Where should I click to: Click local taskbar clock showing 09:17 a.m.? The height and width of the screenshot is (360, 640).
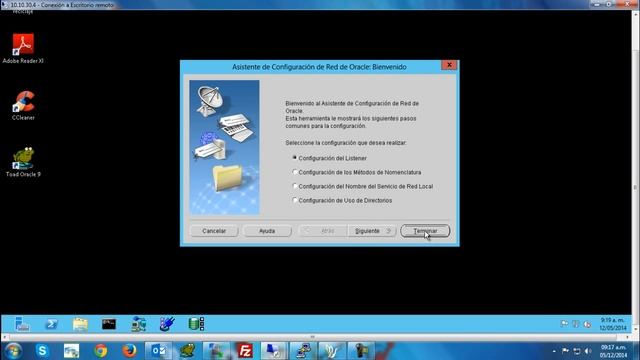(613, 351)
